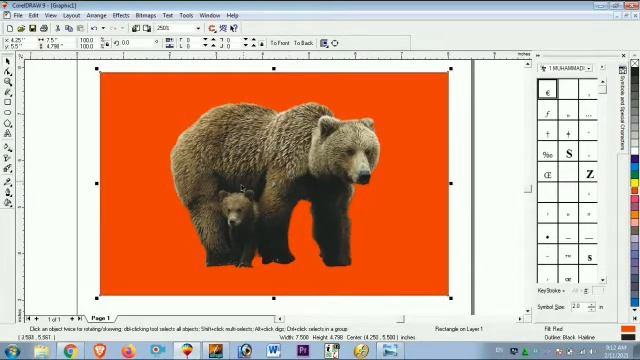The height and width of the screenshot is (360, 640).
Task: Open Microsoft Word from the taskbar
Action: click(x=274, y=351)
